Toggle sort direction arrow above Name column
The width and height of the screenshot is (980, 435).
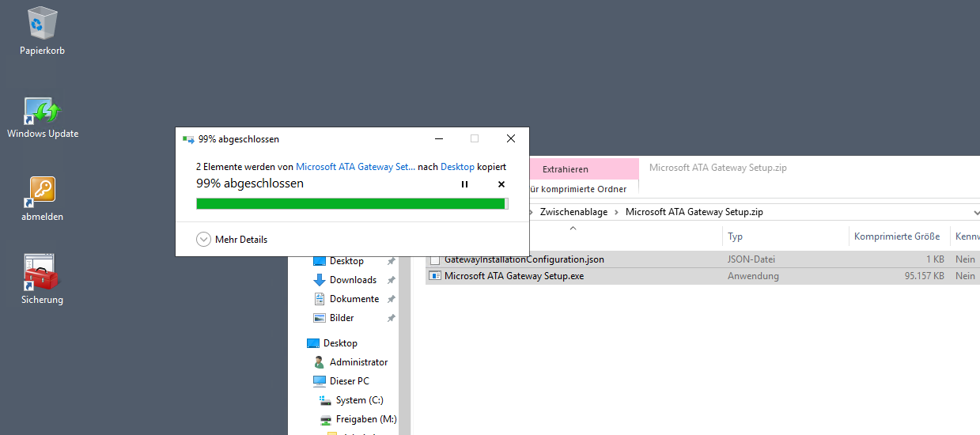click(x=573, y=229)
